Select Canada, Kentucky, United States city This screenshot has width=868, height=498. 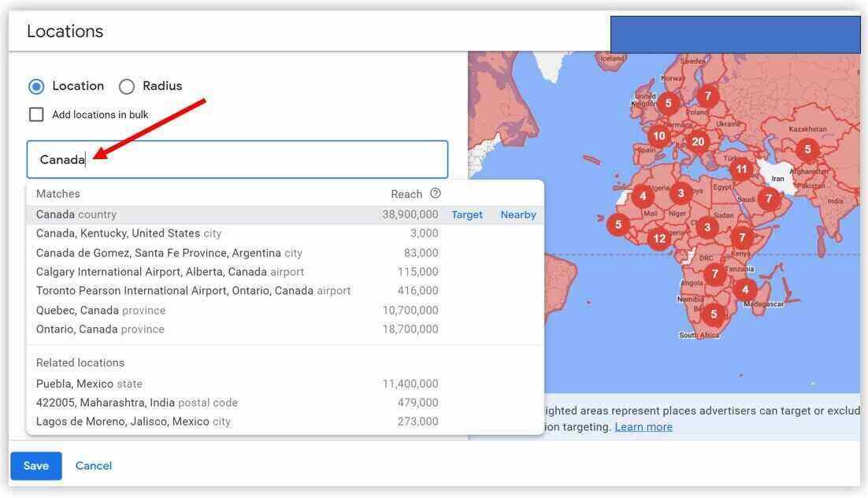(x=285, y=234)
